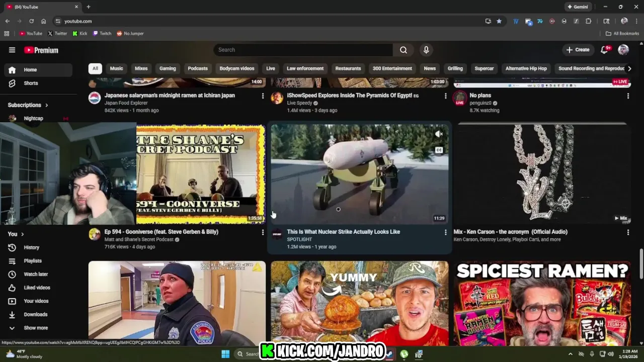644x362 pixels.
Task: Toggle closed captions on preview video
Action: (439, 150)
